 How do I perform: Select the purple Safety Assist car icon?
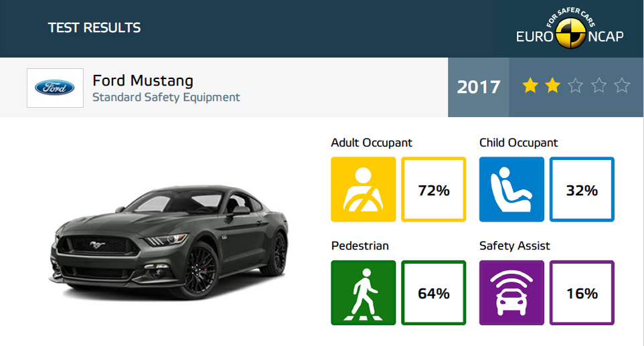[x=511, y=292]
